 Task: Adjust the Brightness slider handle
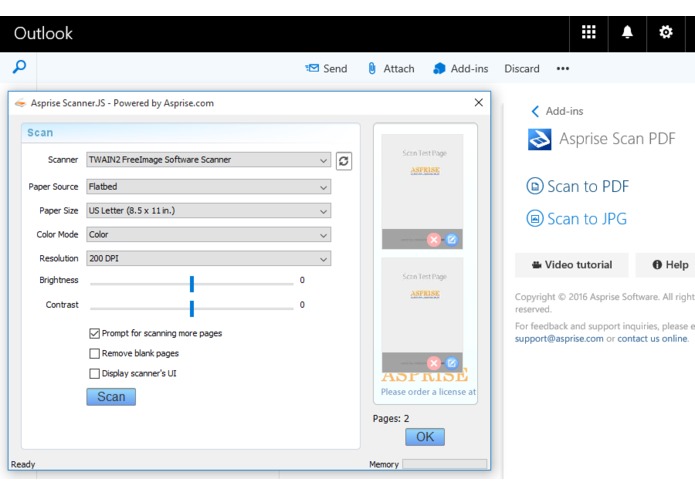192,284
